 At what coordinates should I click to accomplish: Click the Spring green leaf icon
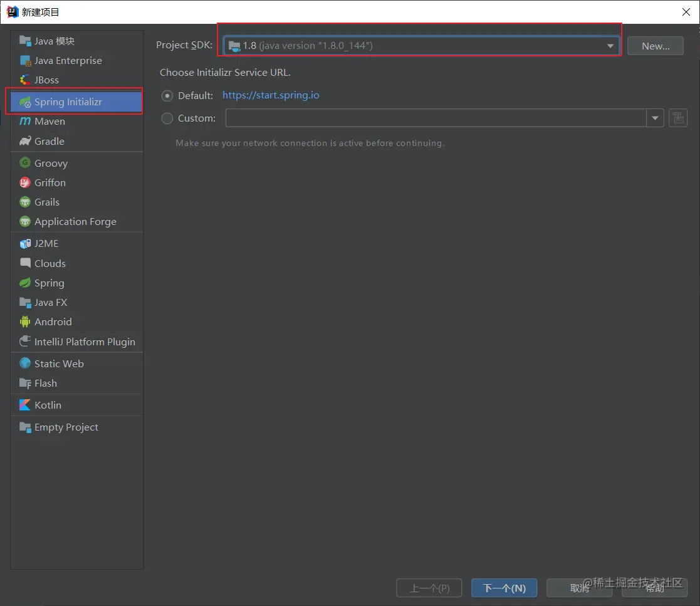pyautogui.click(x=25, y=283)
